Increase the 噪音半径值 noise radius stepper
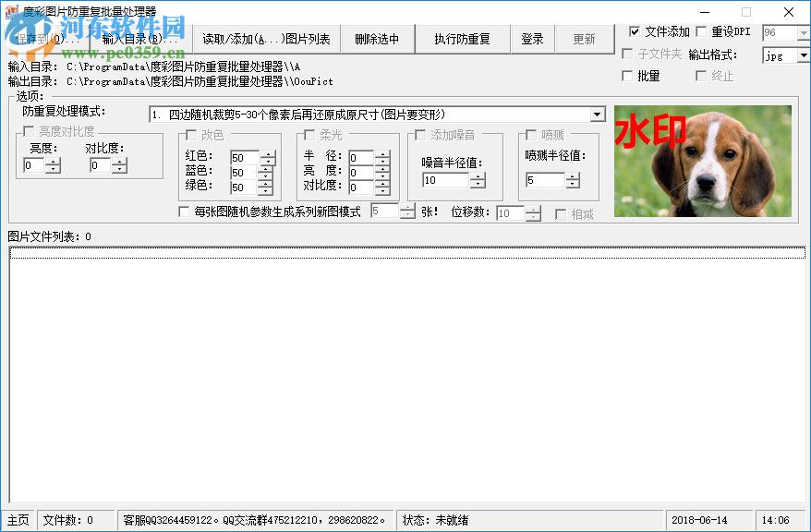The height and width of the screenshot is (532, 811). point(478,176)
